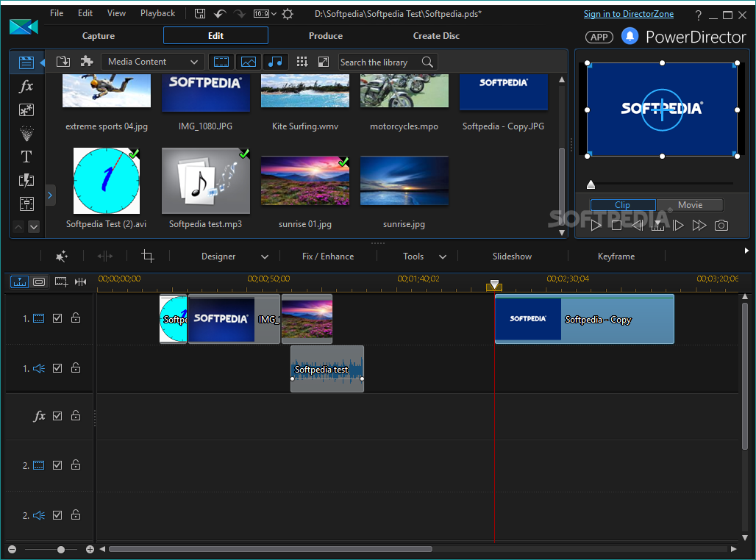Viewport: 756px width, 560px height.
Task: Open the Effect Room fx icon
Action: click(x=26, y=86)
